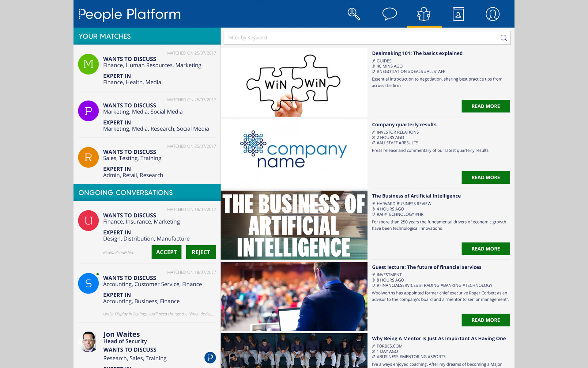Viewport: 588px width, 368px height.
Task: Open Jon Waites conversation name
Action: (121, 334)
